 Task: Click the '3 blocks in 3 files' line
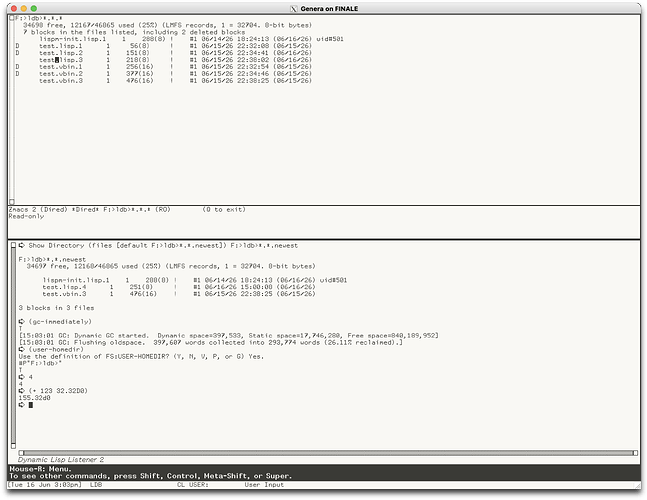56,308
